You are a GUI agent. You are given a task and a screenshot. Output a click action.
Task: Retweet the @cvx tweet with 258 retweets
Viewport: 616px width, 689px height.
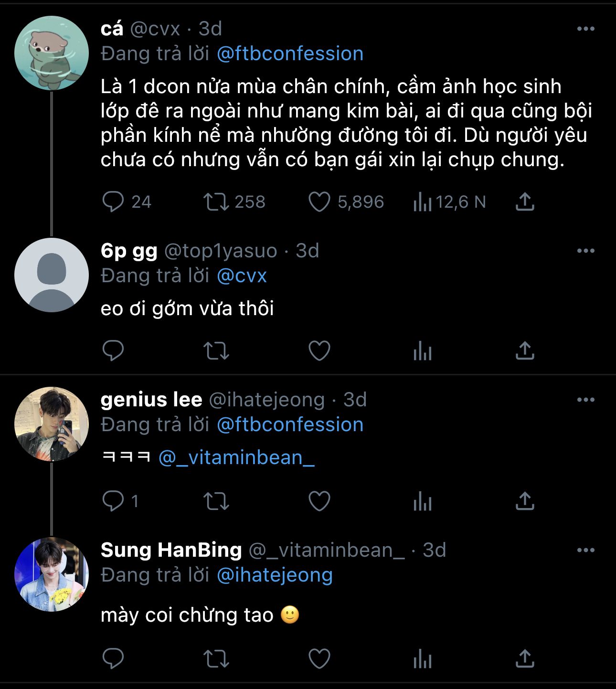[216, 202]
